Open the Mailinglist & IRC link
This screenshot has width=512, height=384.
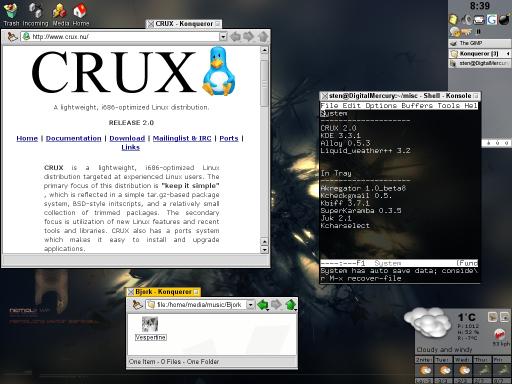[x=182, y=138]
